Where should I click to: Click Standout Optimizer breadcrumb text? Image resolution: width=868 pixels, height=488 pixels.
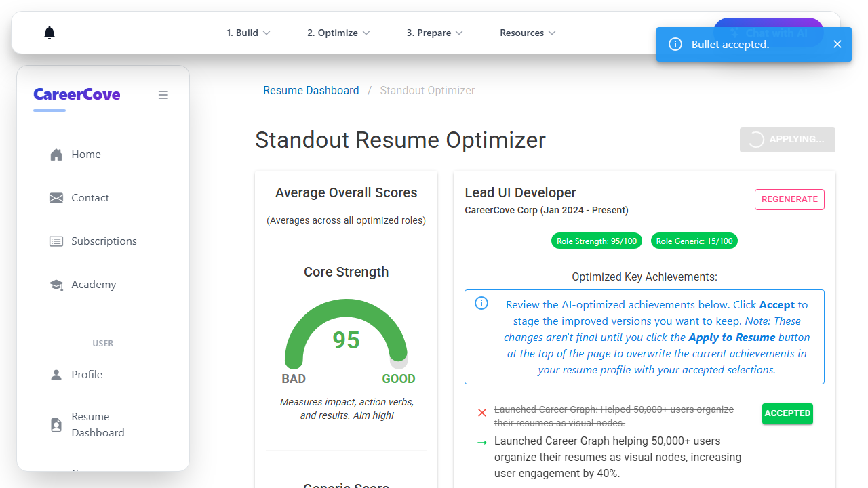(x=427, y=91)
